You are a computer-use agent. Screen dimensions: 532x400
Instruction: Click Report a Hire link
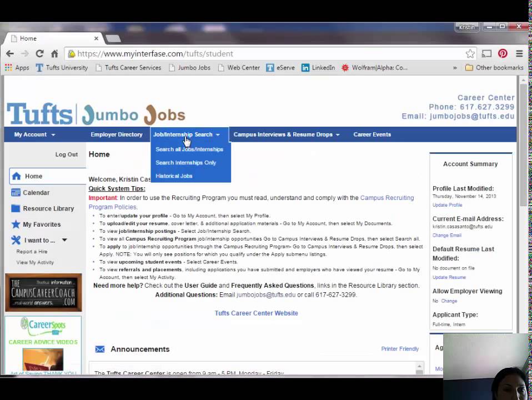coord(32,252)
